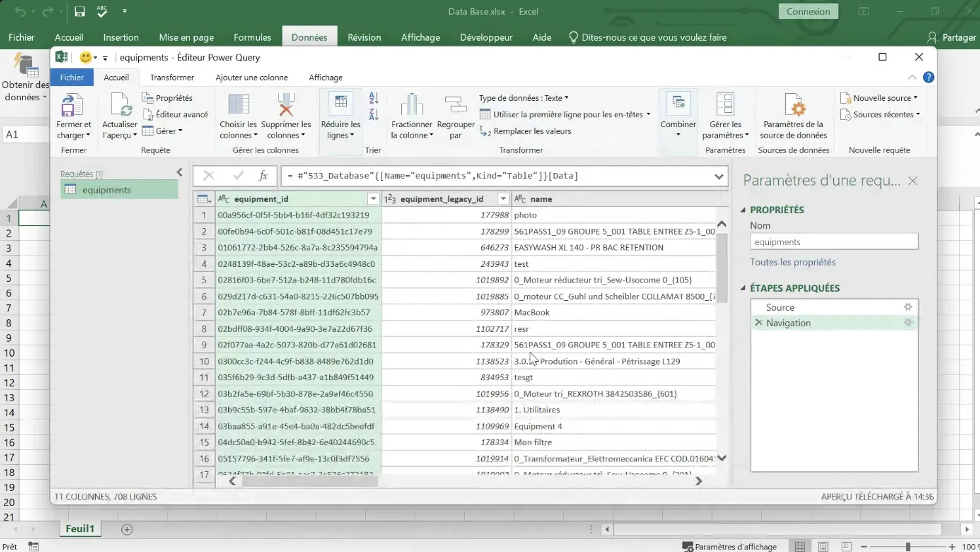The height and width of the screenshot is (552, 980).
Task: Click Gérer les paramètres icon
Action: (x=725, y=105)
